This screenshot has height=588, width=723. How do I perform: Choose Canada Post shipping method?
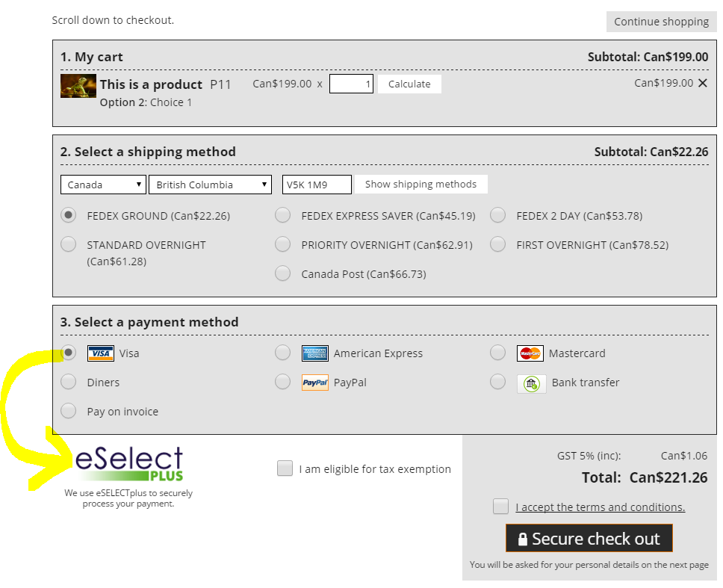tap(282, 273)
